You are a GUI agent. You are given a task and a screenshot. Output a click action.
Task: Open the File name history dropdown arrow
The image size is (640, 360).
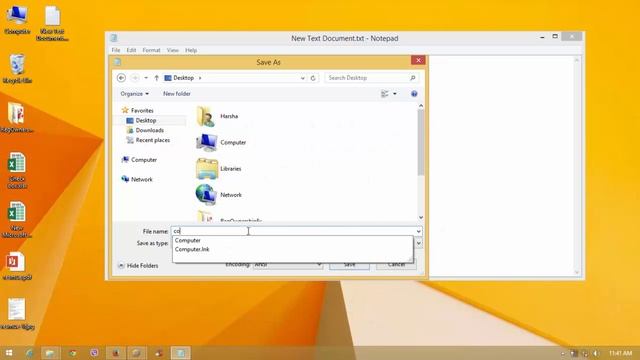418,231
